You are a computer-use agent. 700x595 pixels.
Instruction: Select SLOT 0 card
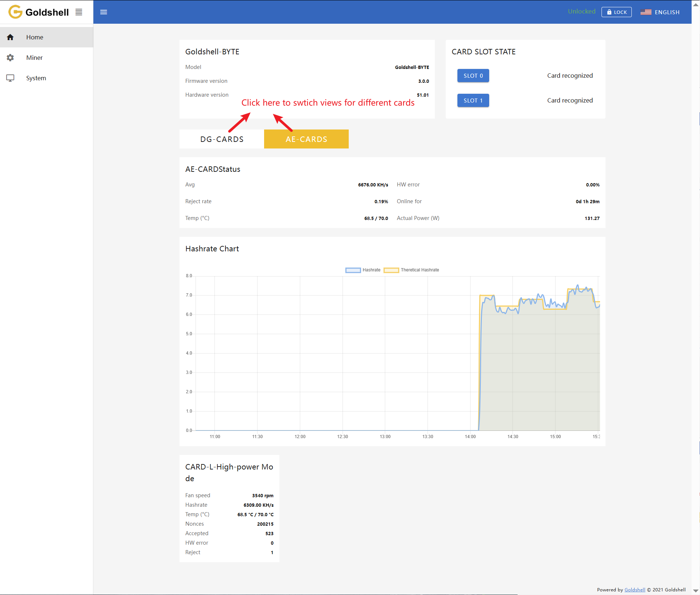pos(473,76)
